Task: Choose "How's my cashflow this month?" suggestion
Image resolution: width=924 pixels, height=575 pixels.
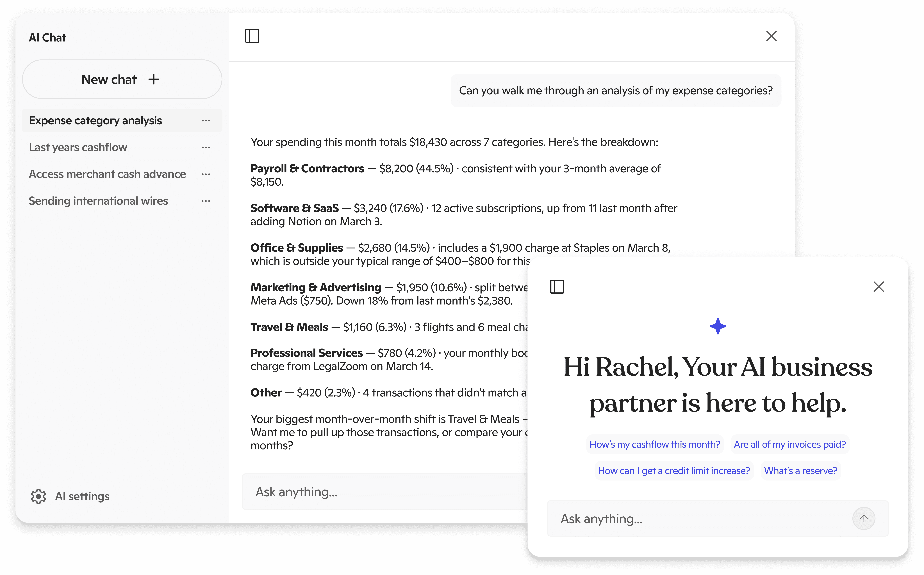Action: [655, 444]
